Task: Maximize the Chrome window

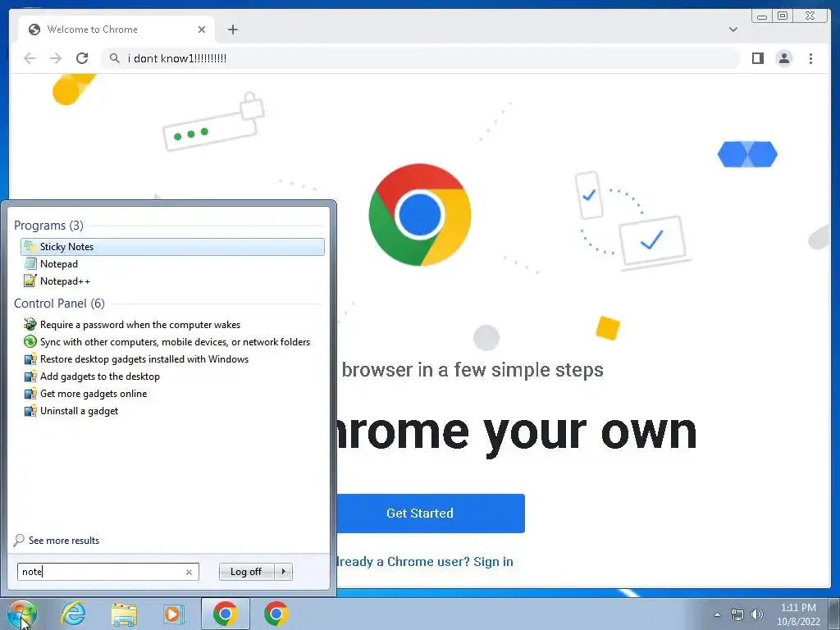Action: click(x=783, y=16)
